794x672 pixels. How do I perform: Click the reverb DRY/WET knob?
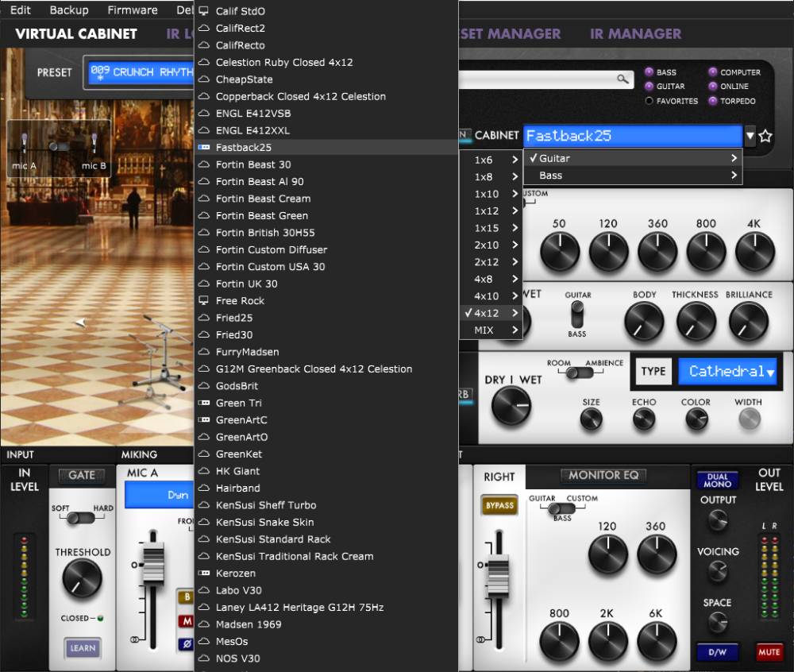(x=512, y=406)
